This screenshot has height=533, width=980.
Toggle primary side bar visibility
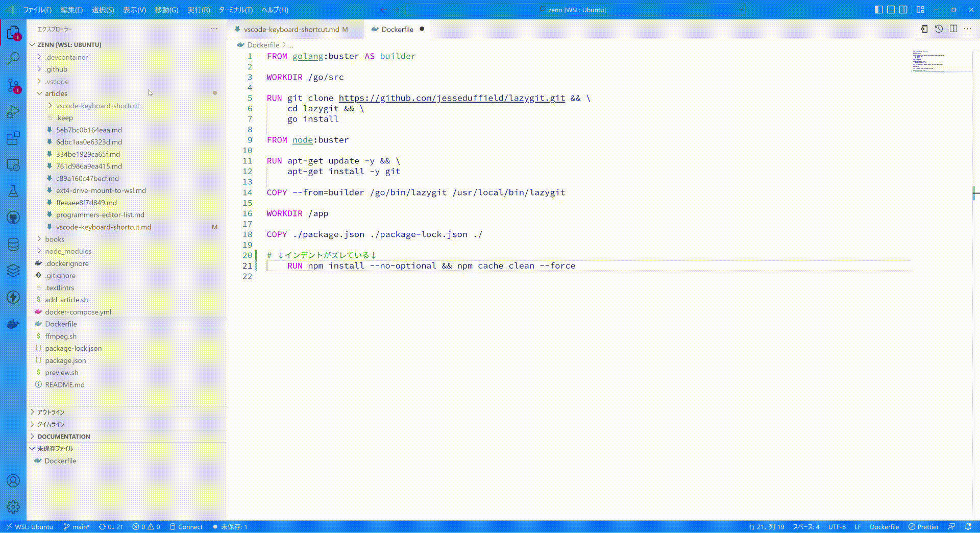pyautogui.click(x=878, y=10)
